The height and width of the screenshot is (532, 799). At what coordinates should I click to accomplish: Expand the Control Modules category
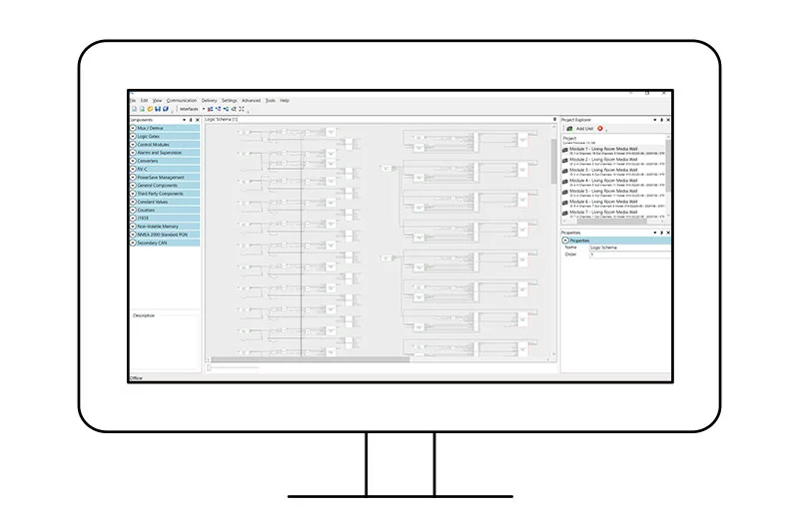coord(133,145)
